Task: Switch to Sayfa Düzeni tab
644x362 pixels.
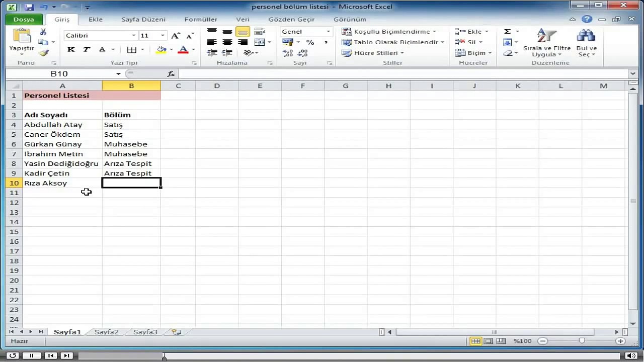Action: (x=143, y=20)
